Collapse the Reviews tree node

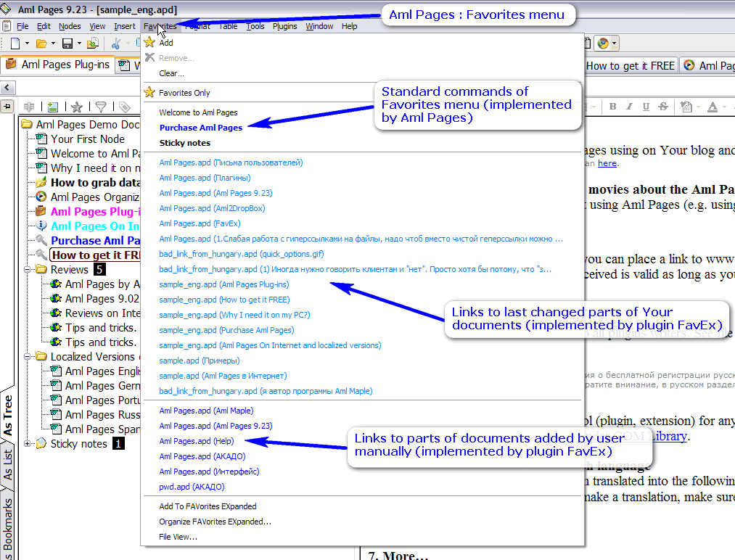27,269
